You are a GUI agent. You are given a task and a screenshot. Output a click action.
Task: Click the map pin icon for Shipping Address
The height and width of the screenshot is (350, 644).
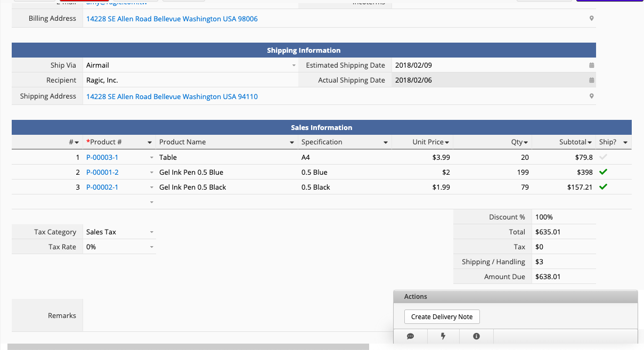591,96
